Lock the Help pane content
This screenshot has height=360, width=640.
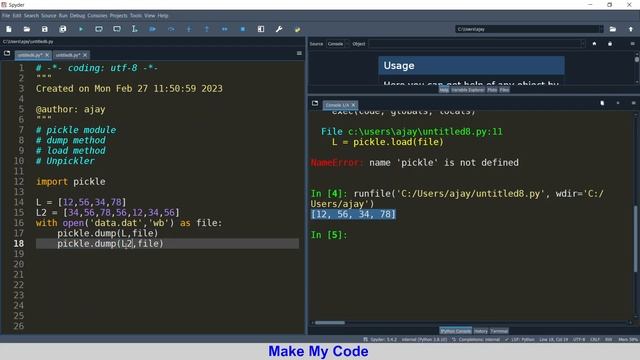(610, 44)
